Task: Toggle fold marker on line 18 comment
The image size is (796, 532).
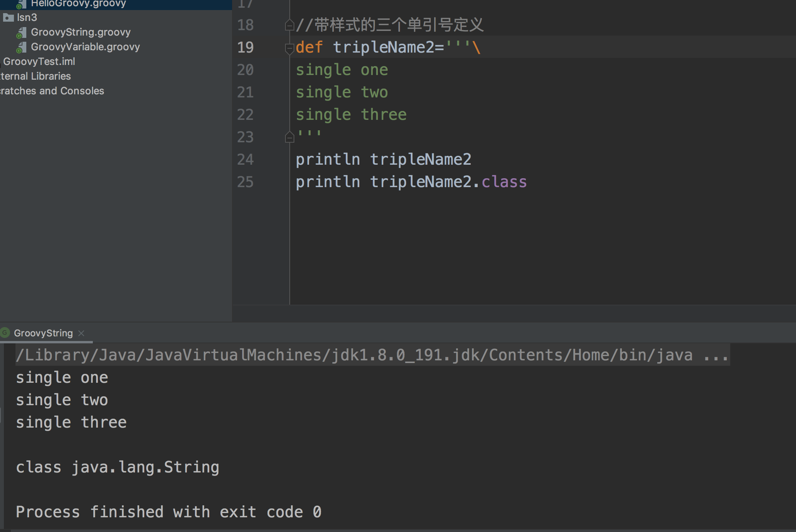Action: 289,26
